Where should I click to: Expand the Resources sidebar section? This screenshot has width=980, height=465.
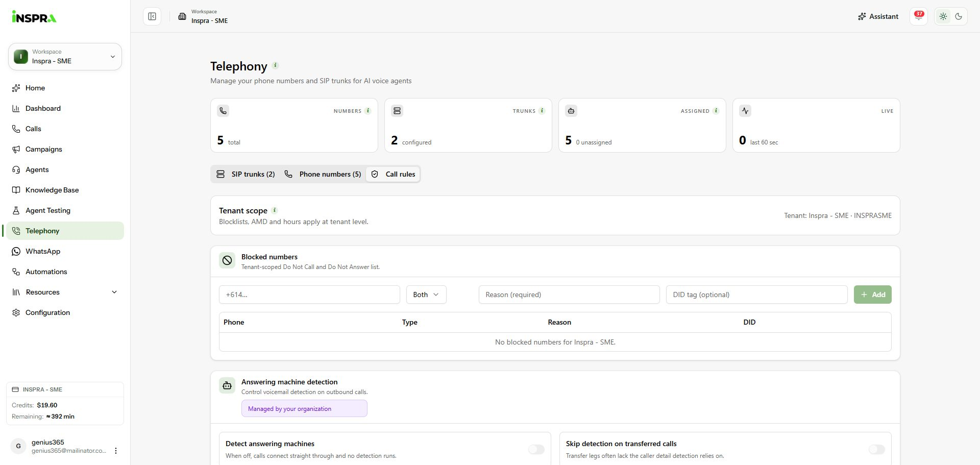pos(65,292)
